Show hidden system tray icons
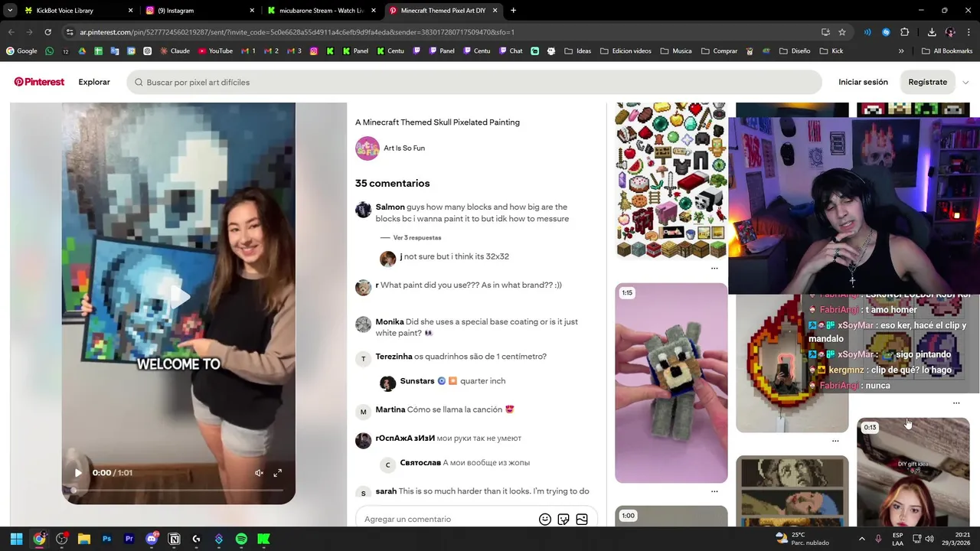980x551 pixels. (x=862, y=539)
